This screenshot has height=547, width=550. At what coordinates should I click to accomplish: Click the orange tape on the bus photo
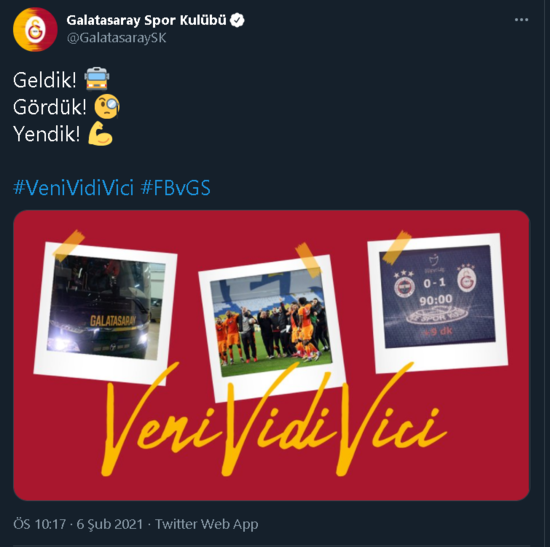click(x=68, y=246)
